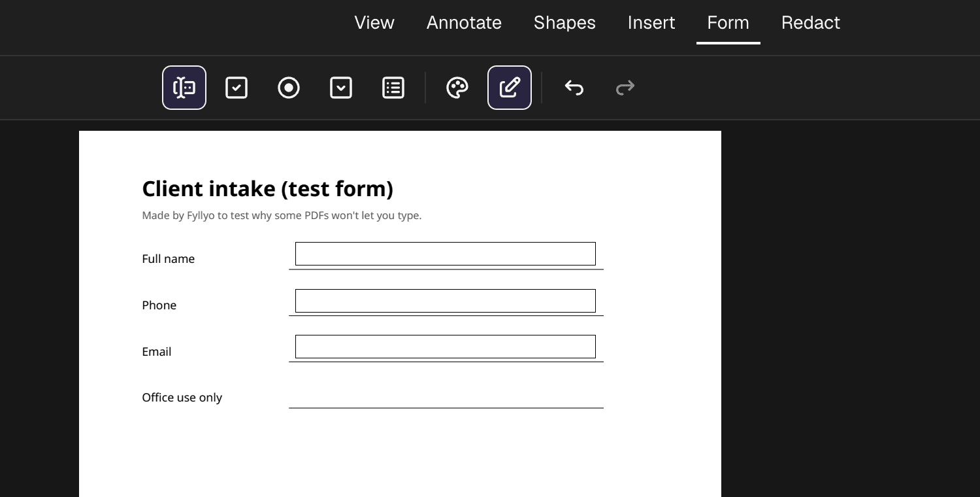This screenshot has height=497, width=980.
Task: Switch to the View tab
Action: (x=374, y=22)
